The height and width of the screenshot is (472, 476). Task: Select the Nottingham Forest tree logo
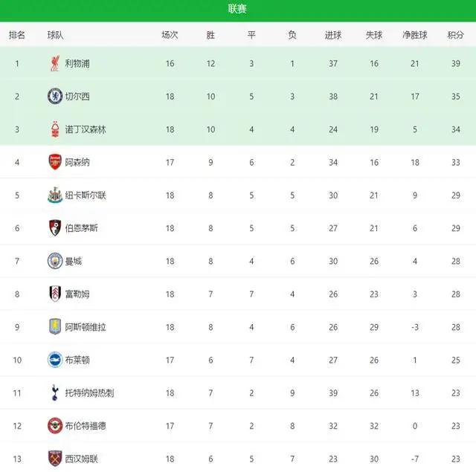pyautogui.click(x=55, y=129)
